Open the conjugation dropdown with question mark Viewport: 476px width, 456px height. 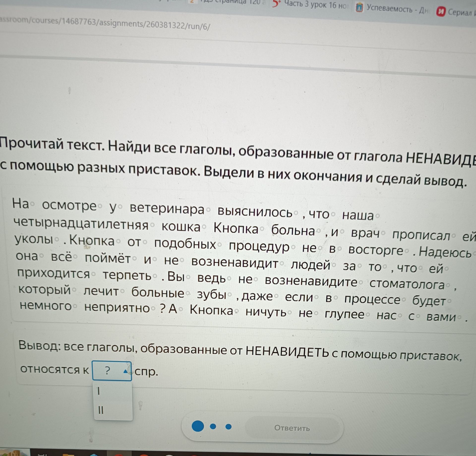(x=112, y=371)
